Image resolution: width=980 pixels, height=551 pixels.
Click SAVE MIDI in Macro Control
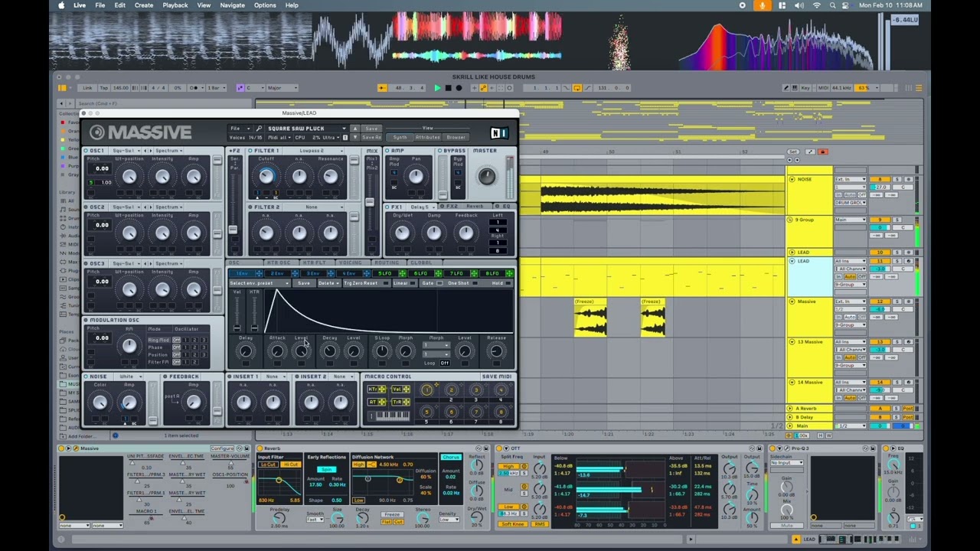(496, 377)
